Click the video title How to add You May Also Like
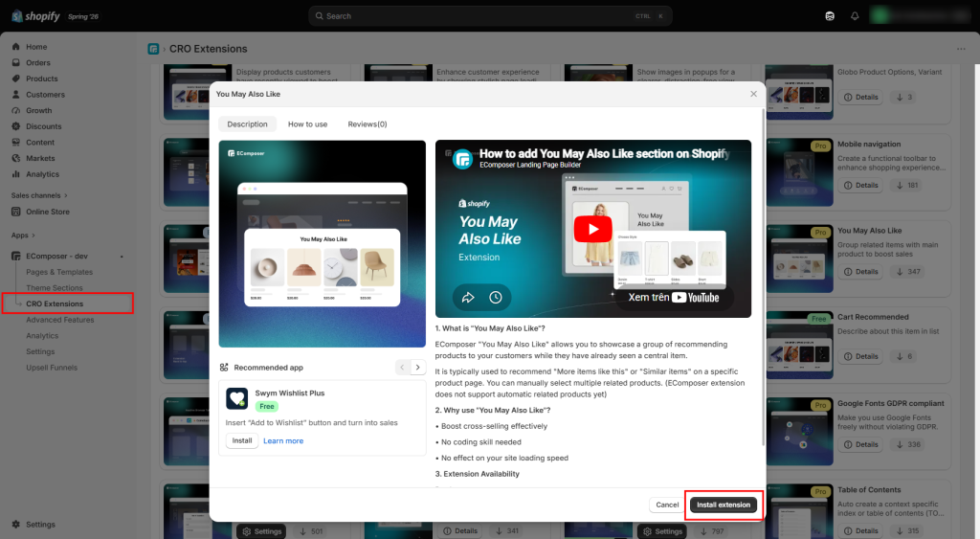 click(604, 154)
